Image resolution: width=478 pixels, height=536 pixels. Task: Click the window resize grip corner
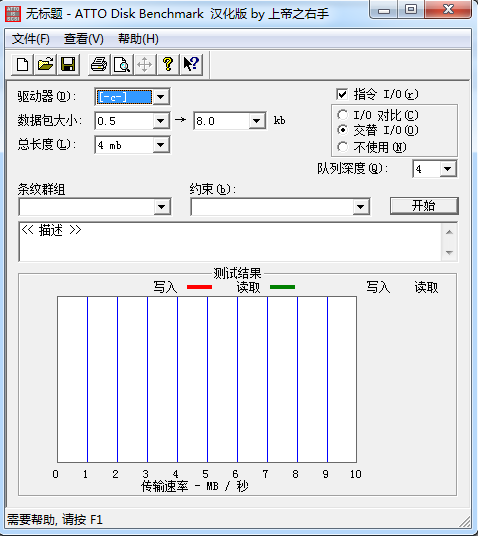tap(465, 522)
